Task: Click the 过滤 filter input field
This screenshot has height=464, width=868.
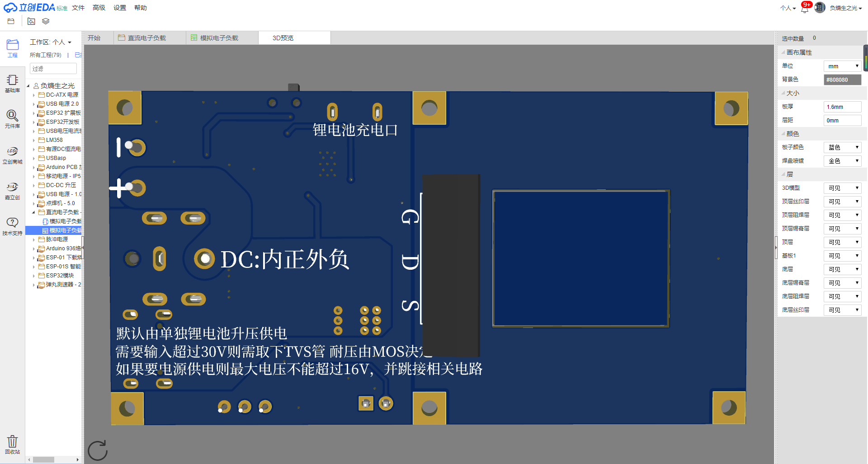Action: click(53, 69)
